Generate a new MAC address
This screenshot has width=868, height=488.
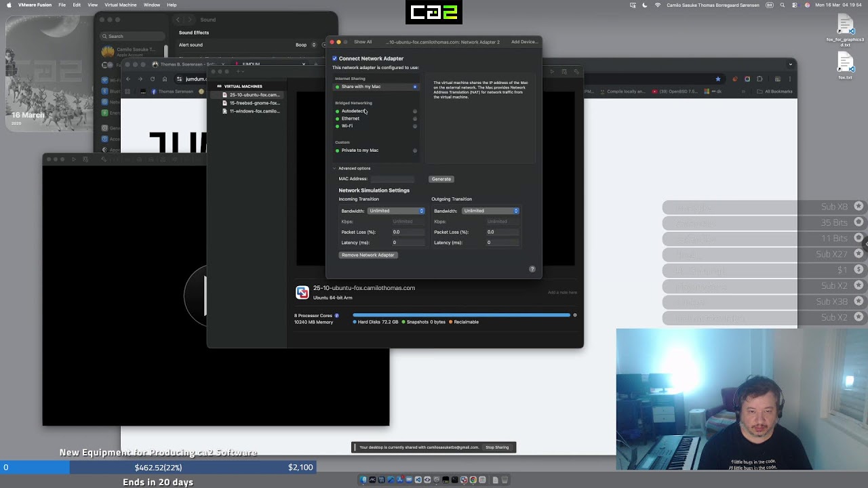click(441, 179)
